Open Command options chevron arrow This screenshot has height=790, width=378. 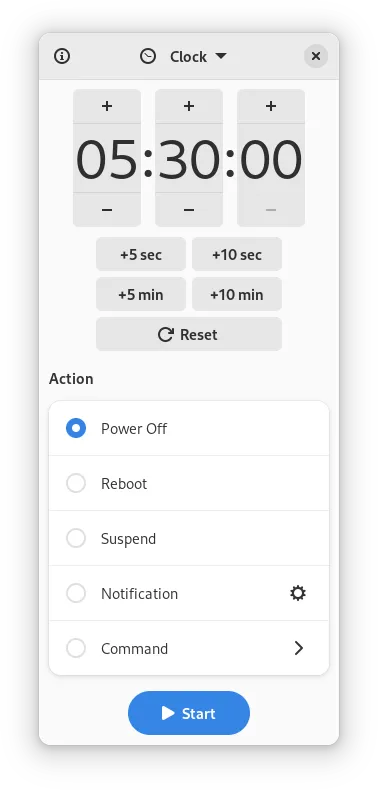pos(298,648)
